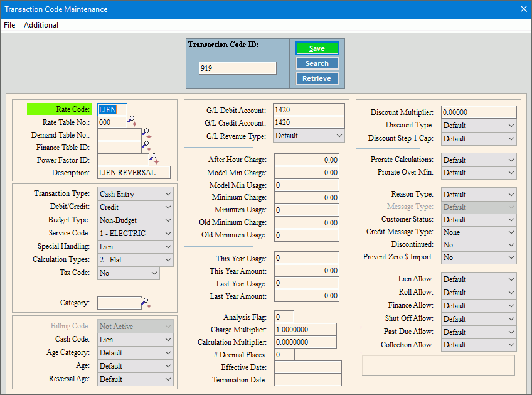The height and width of the screenshot is (395, 532).
Task: Expand the Lien Allow dropdown
Action: click(479, 279)
